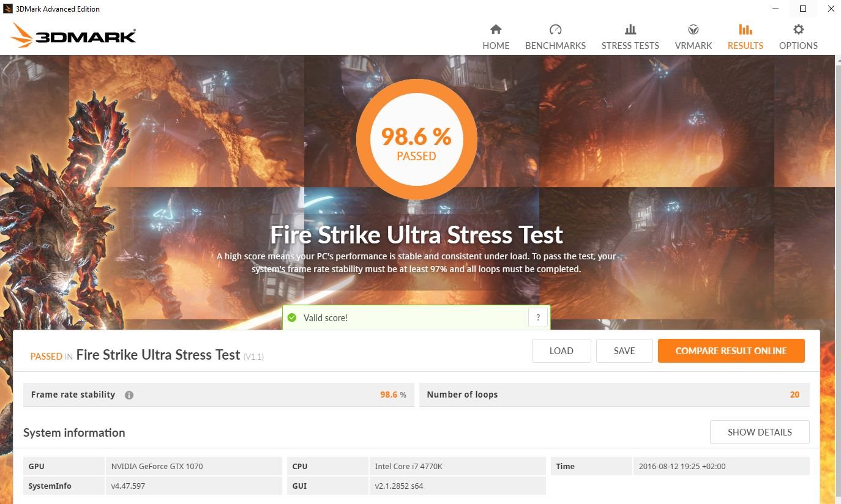This screenshot has height=504, width=841.
Task: Select the Results icon in navigation
Action: 745,29
